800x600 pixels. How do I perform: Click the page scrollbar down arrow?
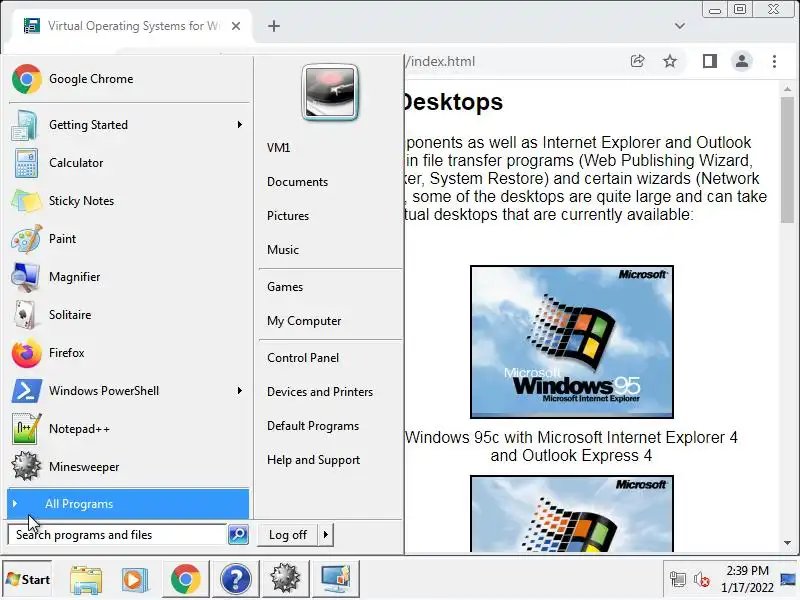pos(788,543)
